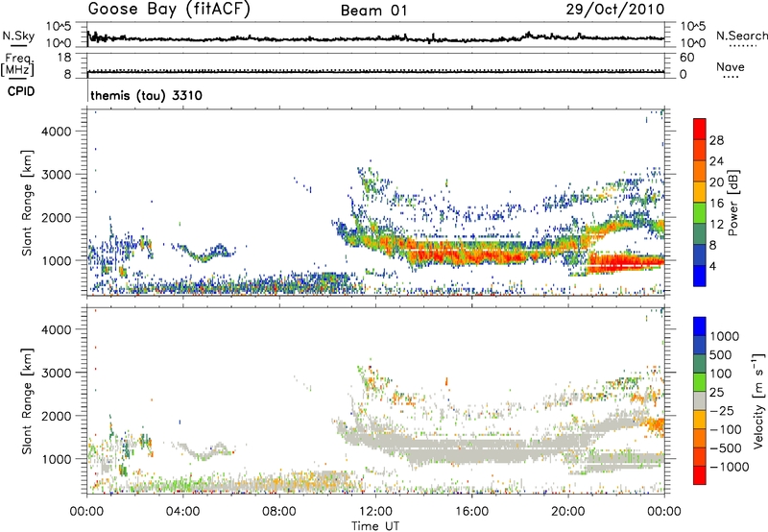Click the '04:00' time axis tick label

click(x=182, y=512)
